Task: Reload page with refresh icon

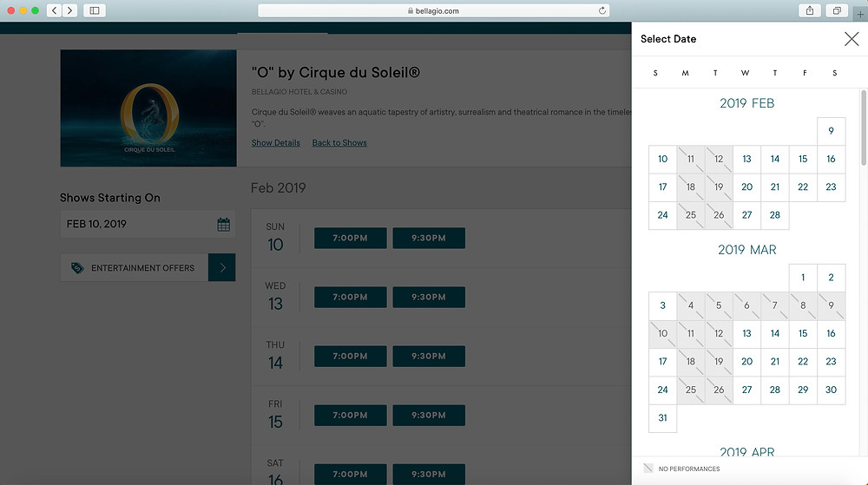Action: tap(602, 10)
